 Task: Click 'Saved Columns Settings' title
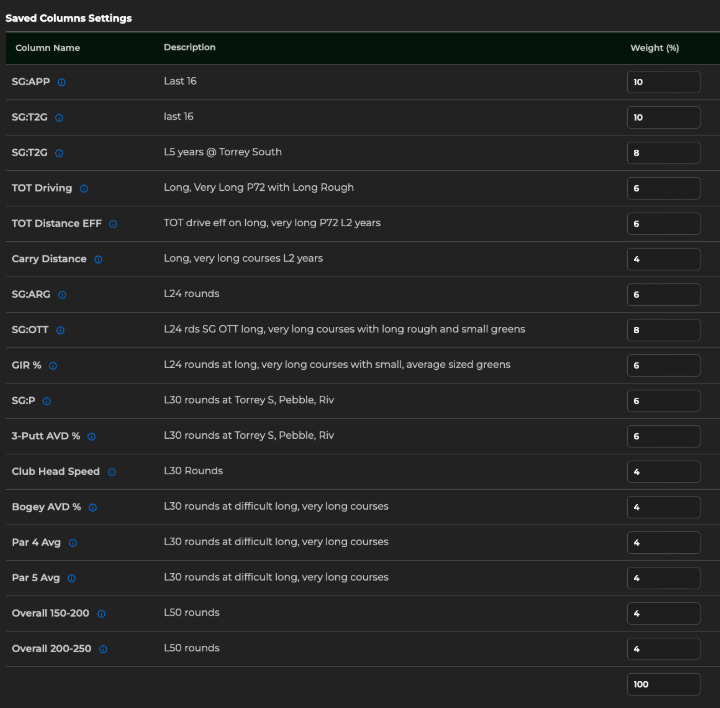69,18
